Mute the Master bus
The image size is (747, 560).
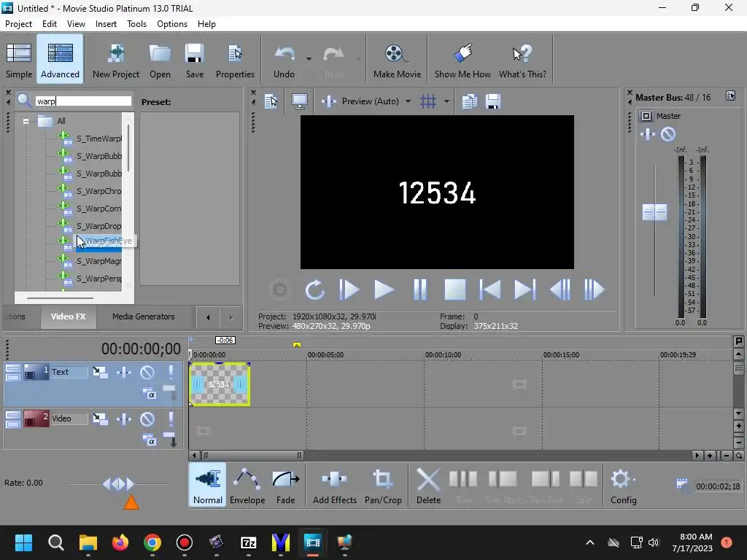tap(668, 135)
